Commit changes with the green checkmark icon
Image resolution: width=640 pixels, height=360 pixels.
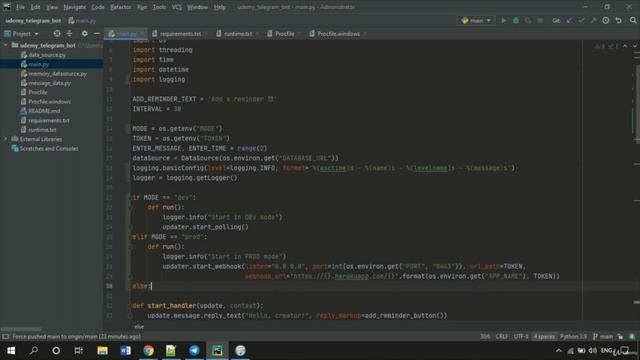581,20
